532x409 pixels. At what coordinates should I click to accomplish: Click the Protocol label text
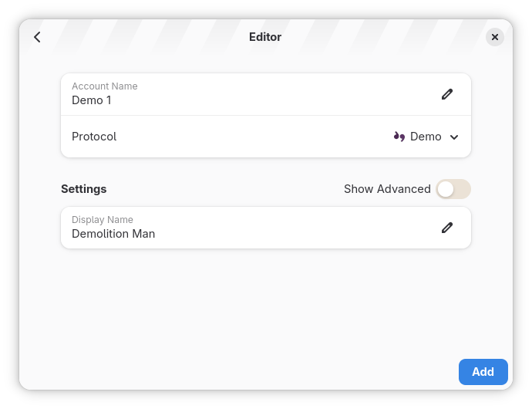94,137
